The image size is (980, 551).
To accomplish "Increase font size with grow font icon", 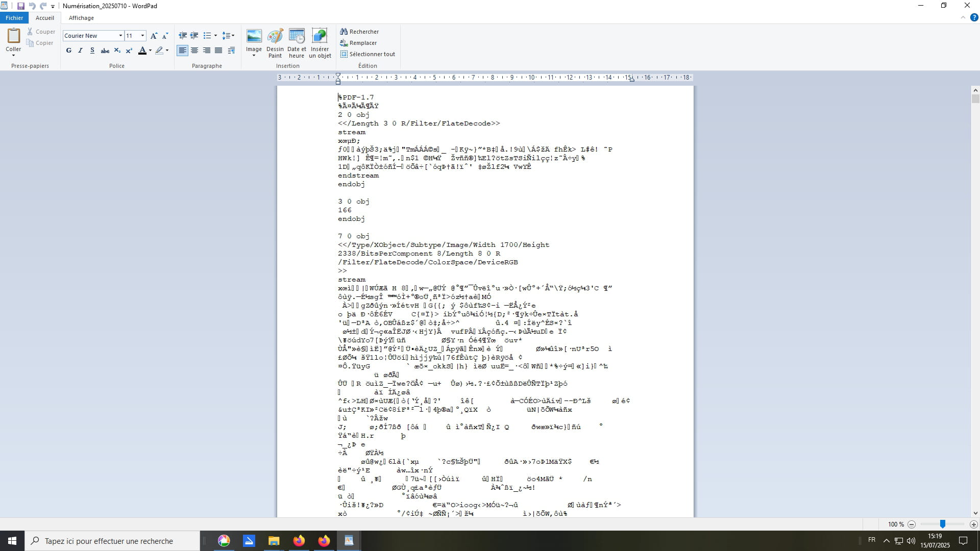I will (154, 36).
